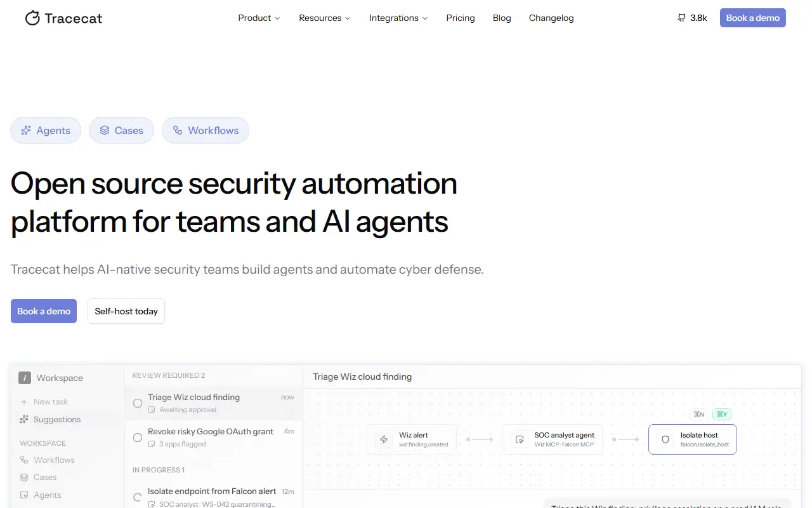Click the 'Triage Wiz cloud finding' panel title
812x508 pixels.
point(362,377)
